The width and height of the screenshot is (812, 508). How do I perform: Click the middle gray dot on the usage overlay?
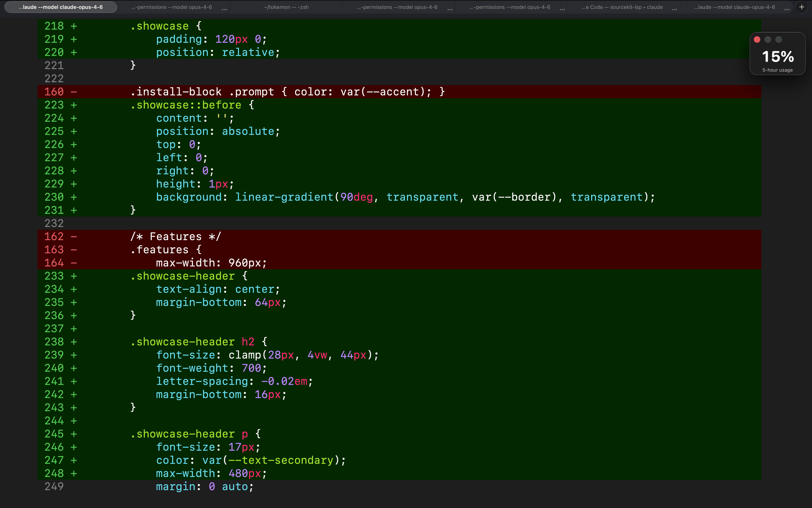coord(768,39)
